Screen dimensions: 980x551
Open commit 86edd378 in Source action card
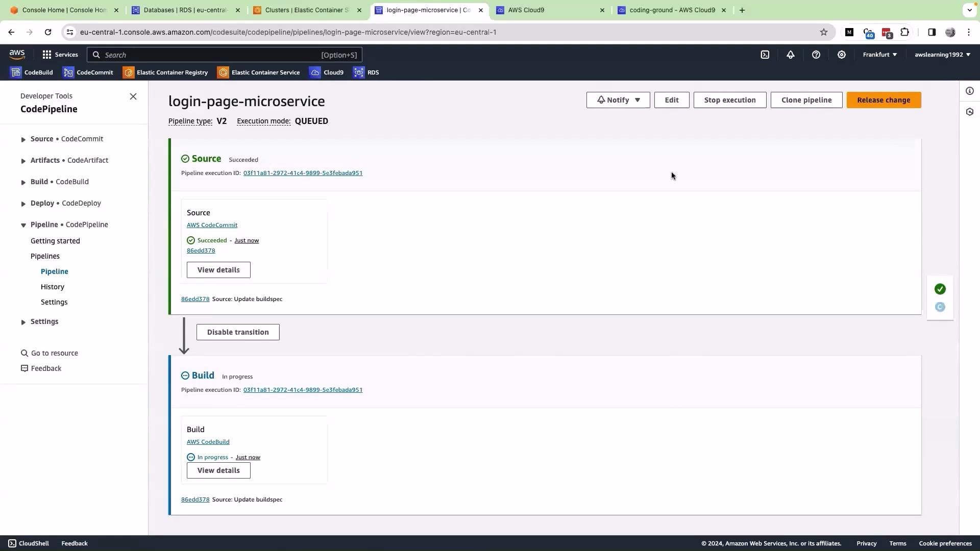[x=201, y=251]
